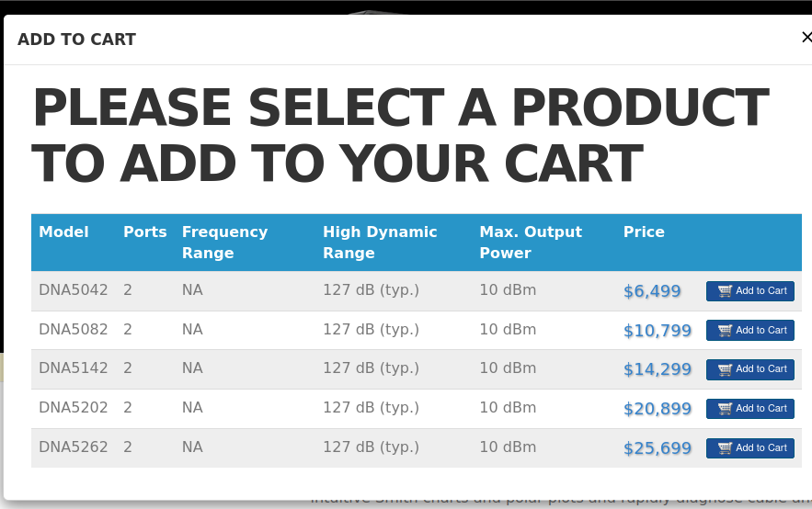Viewport: 812px width, 509px height.
Task: Open the $10,799 price link
Action: click(x=657, y=331)
